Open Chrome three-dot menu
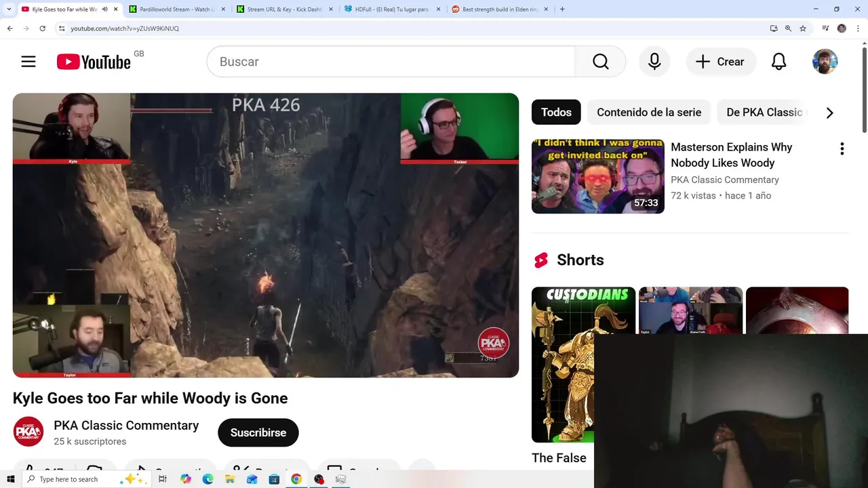Viewport: 868px width, 488px height. click(857, 28)
